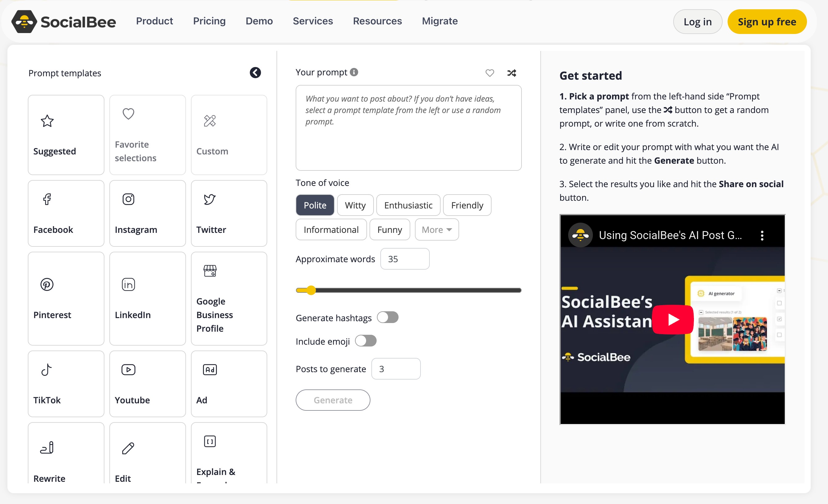
Task: Open the Google Business Profile template
Action: point(229,298)
